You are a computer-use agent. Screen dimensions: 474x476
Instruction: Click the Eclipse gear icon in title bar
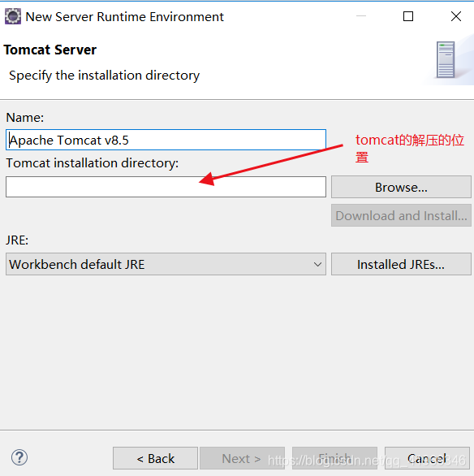pos(13,16)
